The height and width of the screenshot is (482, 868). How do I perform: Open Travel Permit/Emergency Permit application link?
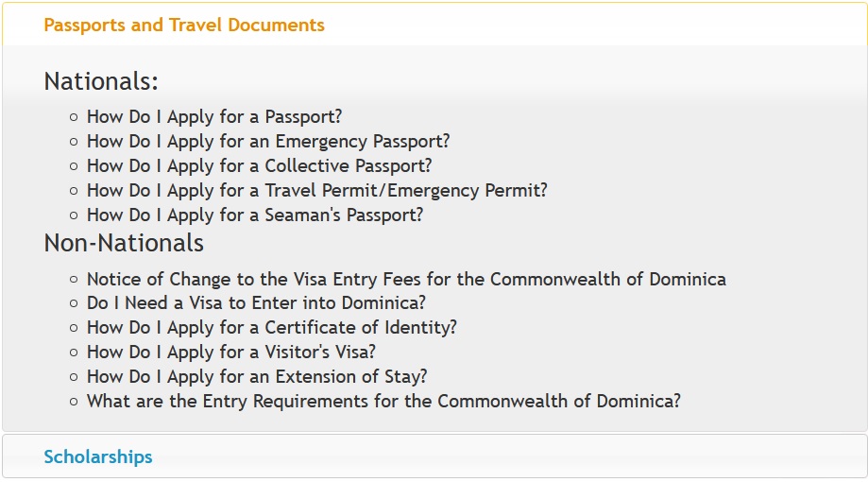[x=316, y=191]
